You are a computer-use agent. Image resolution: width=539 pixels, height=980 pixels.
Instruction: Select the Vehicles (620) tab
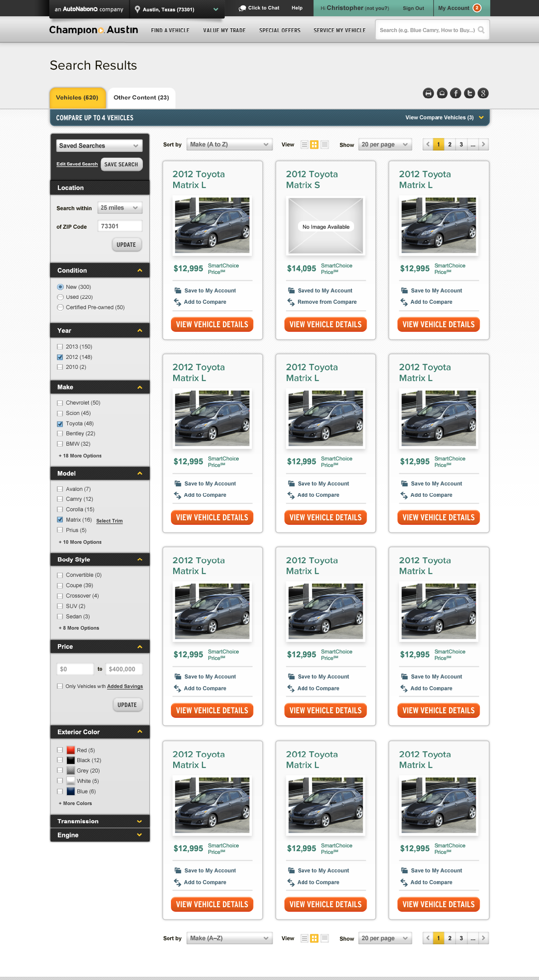[x=77, y=98]
